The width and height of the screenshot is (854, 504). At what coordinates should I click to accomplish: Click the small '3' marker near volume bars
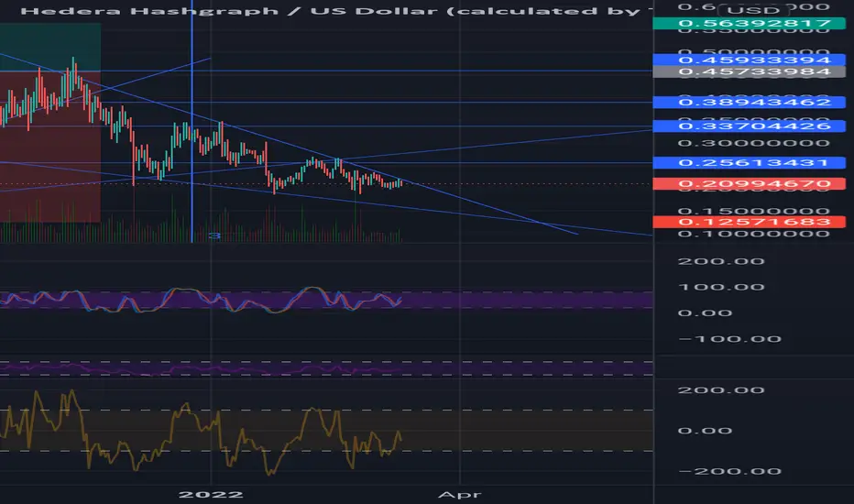[x=214, y=236]
